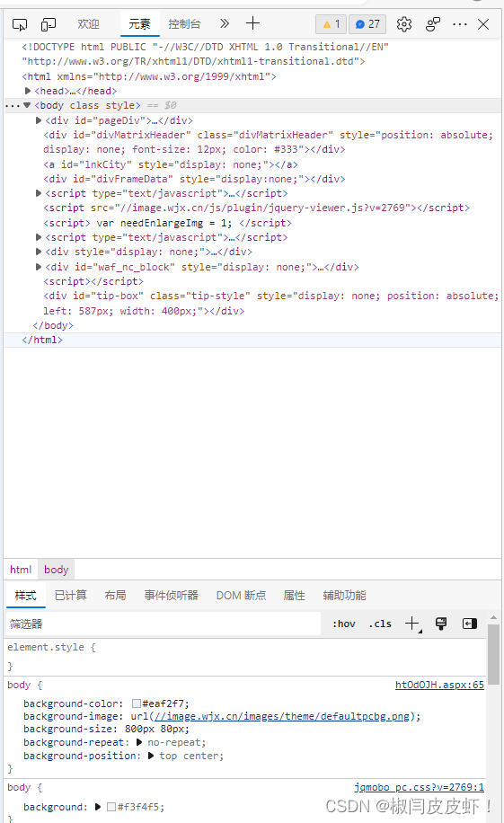Click the html breadcrumb

pyautogui.click(x=21, y=570)
